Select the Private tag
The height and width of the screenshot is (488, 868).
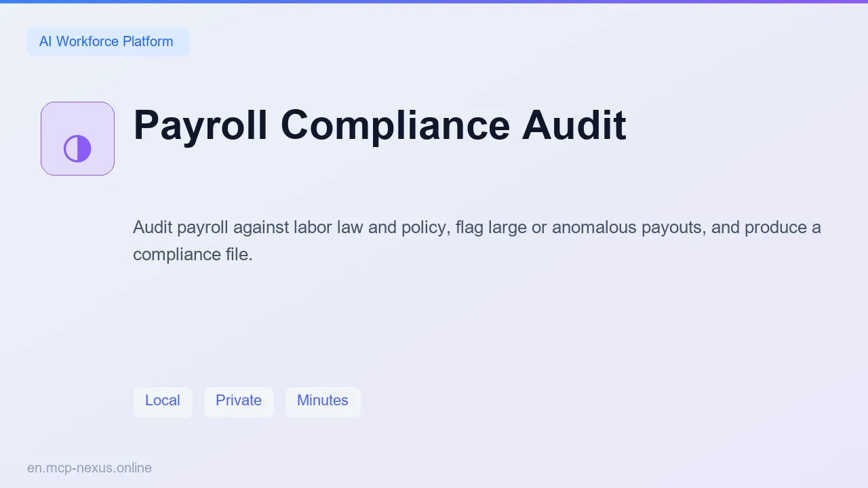click(239, 401)
